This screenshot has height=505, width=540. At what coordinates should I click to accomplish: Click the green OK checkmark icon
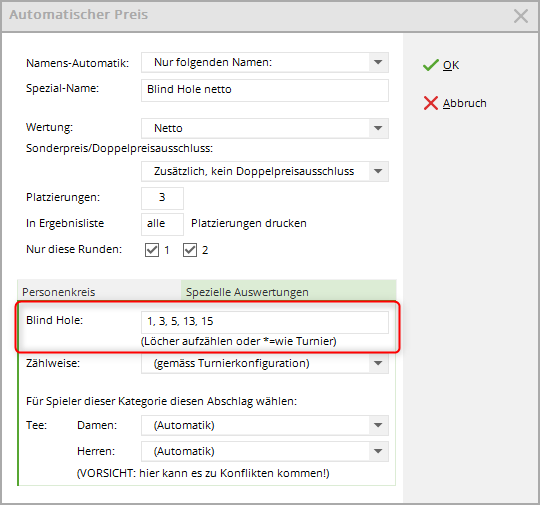tap(430, 65)
